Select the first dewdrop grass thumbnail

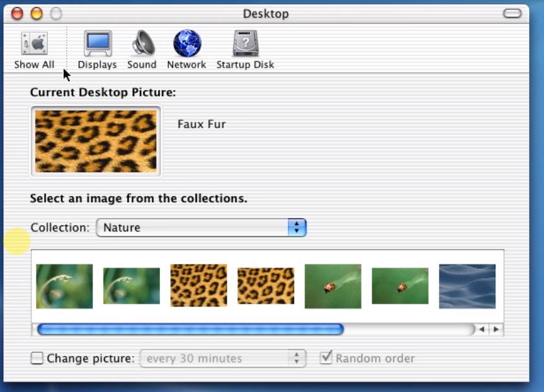pyautogui.click(x=64, y=286)
